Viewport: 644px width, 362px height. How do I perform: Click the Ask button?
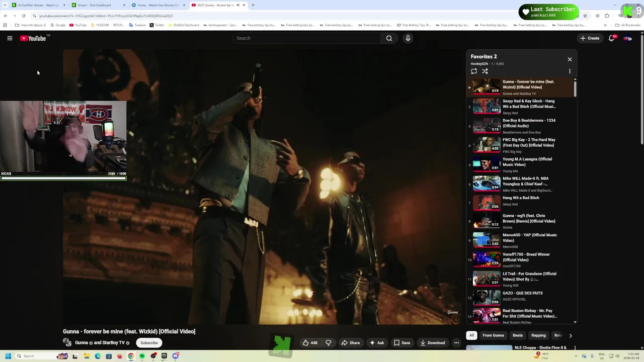(x=377, y=343)
